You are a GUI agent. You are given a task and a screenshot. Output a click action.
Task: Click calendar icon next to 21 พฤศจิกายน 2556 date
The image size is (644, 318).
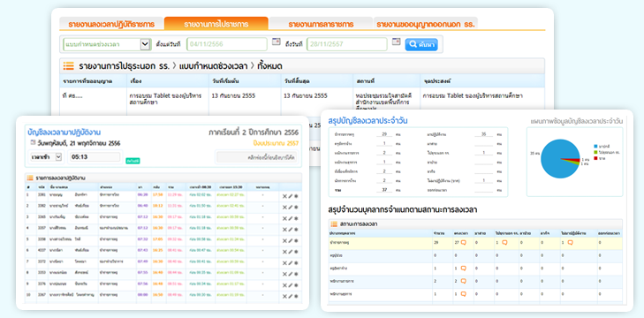(34, 143)
